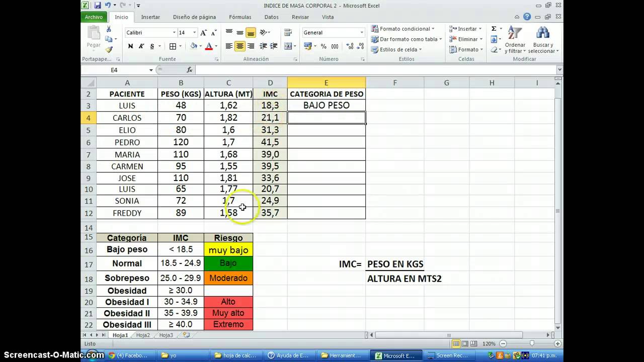
Task: Apply thousands separator 000 style
Action: [x=334, y=46]
